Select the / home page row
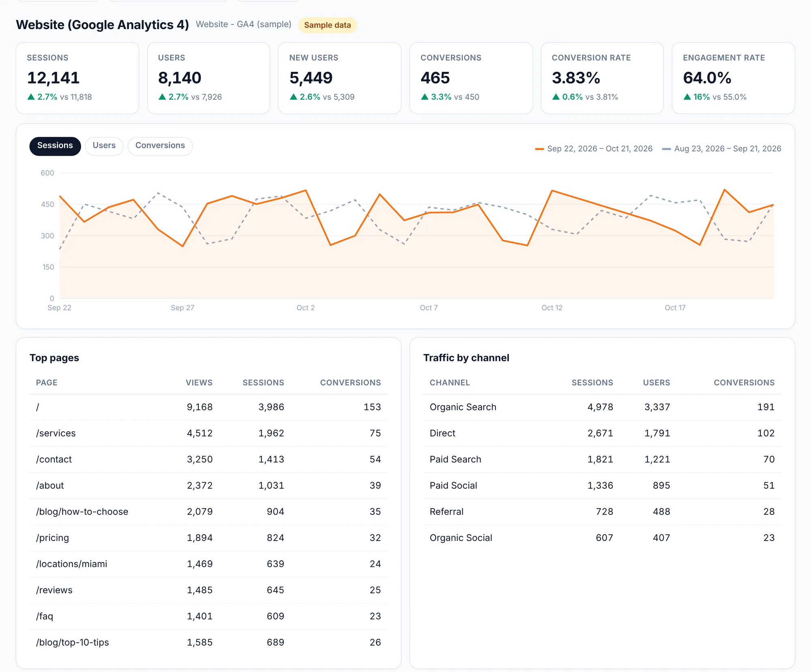This screenshot has width=811, height=672. pos(208,407)
